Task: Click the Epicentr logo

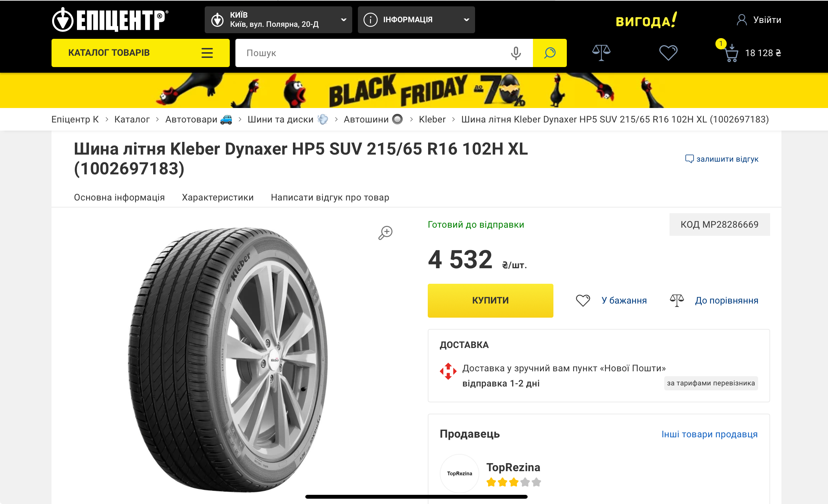Action: click(x=110, y=20)
